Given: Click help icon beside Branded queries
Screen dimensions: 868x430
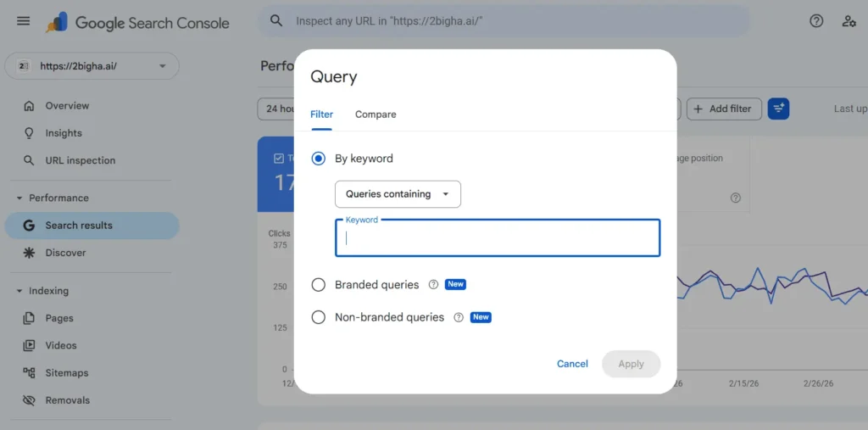Looking at the screenshot, I should point(433,285).
